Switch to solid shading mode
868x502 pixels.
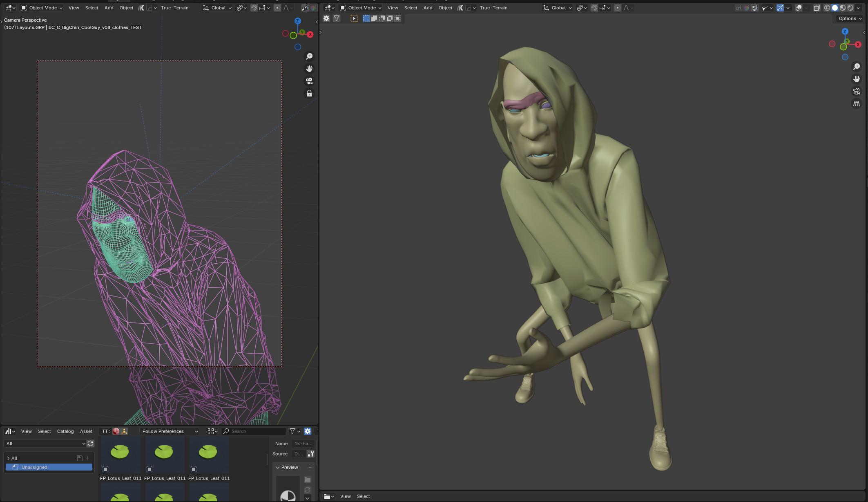coord(835,8)
